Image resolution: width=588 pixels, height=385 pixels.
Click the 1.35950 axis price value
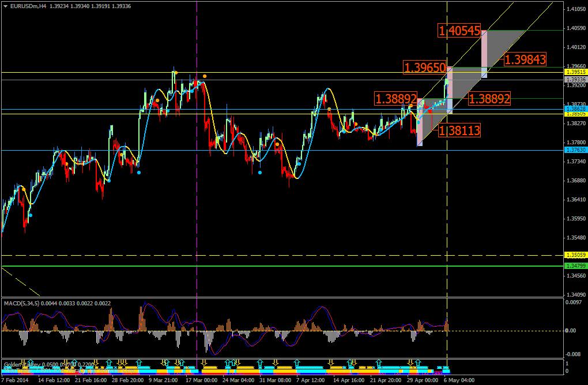(x=576, y=219)
